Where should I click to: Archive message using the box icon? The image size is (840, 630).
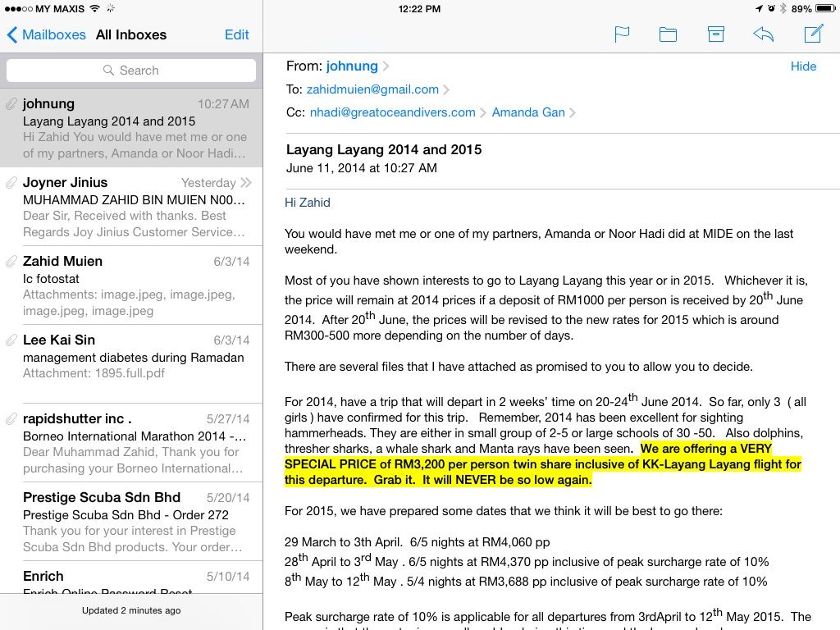click(716, 34)
